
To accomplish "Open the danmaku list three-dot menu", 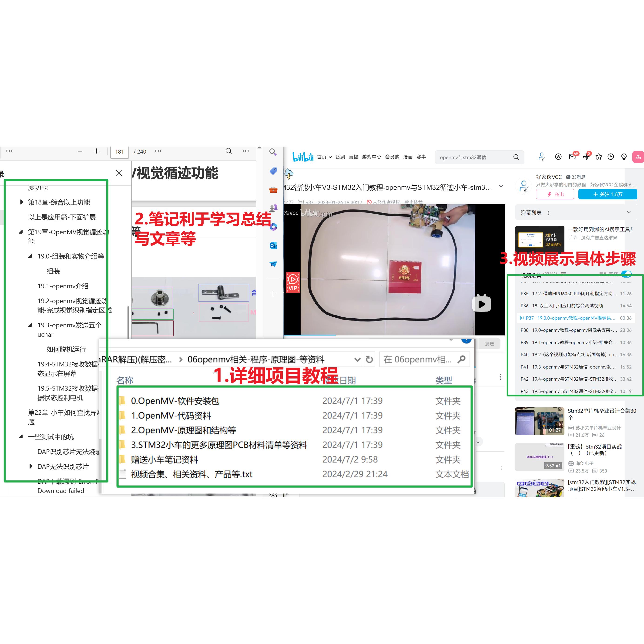I will [549, 213].
